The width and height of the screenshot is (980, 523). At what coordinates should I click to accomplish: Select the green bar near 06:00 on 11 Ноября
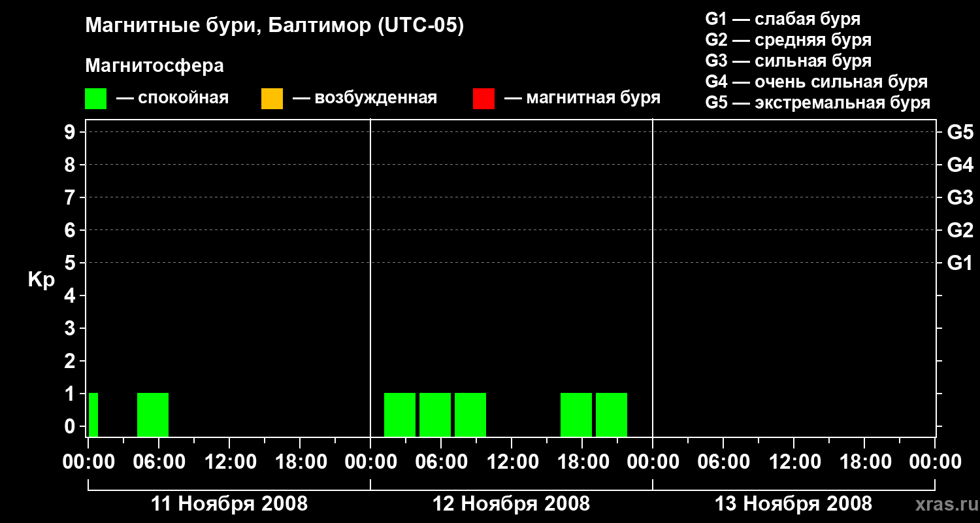tap(153, 414)
